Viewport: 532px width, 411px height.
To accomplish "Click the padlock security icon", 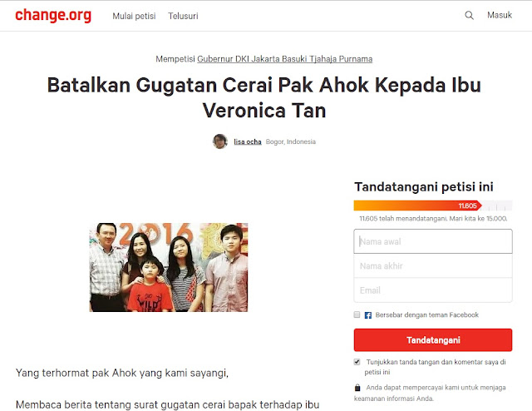I will tap(357, 388).
